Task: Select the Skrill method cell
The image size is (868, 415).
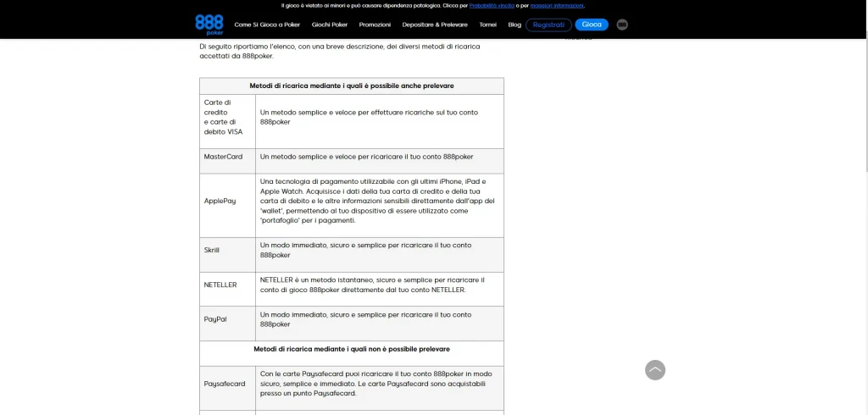Action: coord(212,250)
